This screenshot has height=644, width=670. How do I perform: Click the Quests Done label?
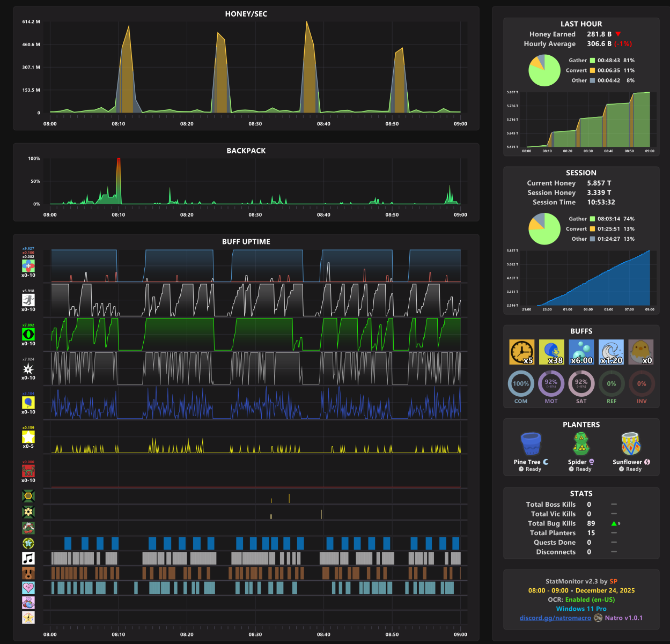point(555,543)
